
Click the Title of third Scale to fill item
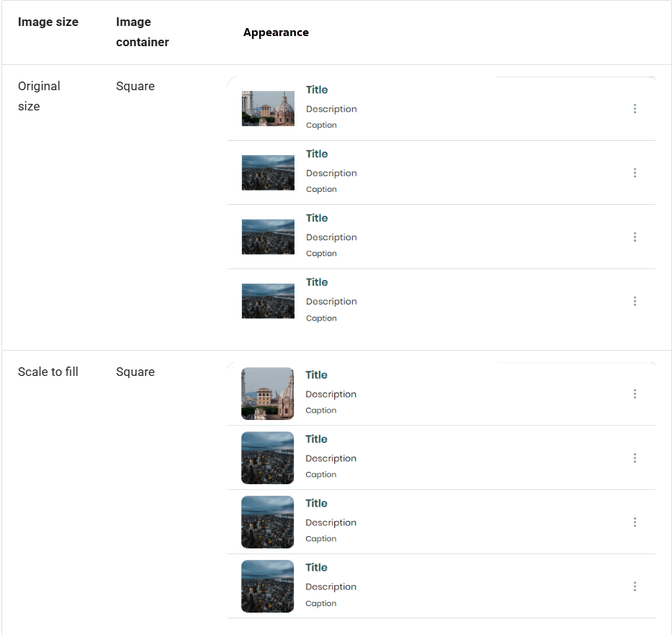click(x=316, y=504)
